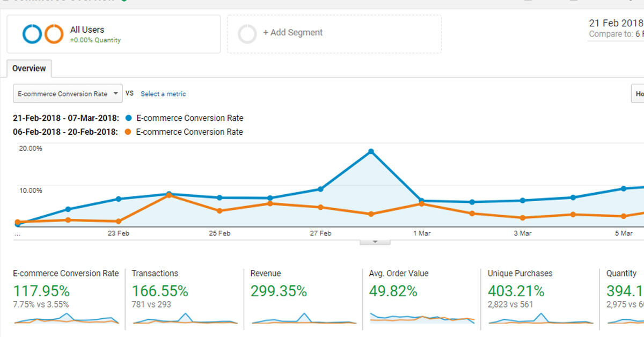Select the Unique Purchases metric tile
Screen dimensions: 644x337
tap(539, 297)
